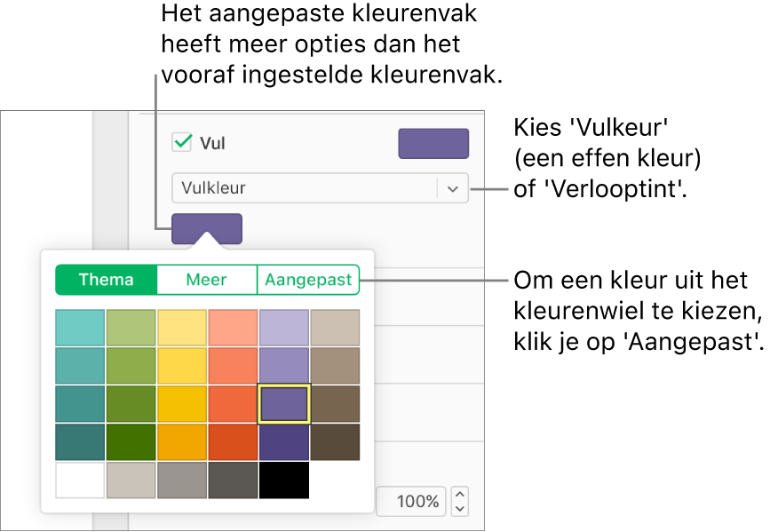
Task: Uncheck the Vul checkbox
Action: [x=182, y=142]
